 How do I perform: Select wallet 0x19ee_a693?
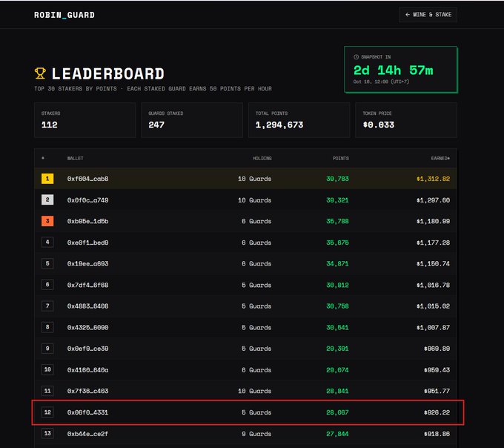[x=87, y=264]
